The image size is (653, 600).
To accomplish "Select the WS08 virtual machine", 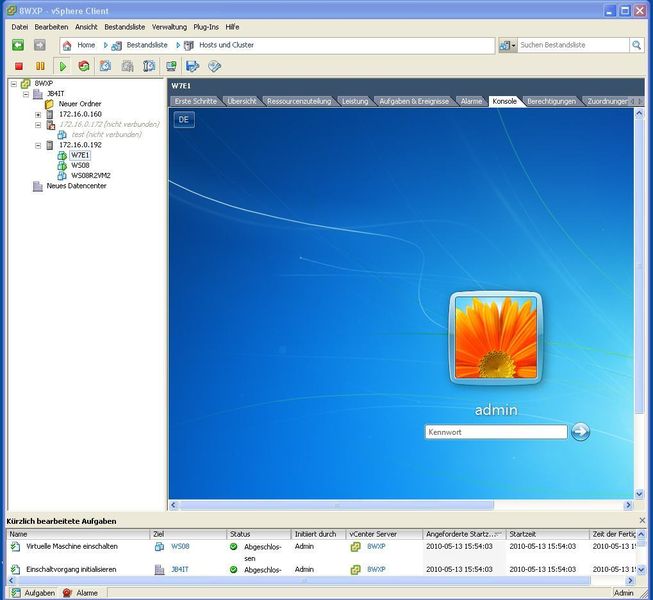I will point(80,165).
